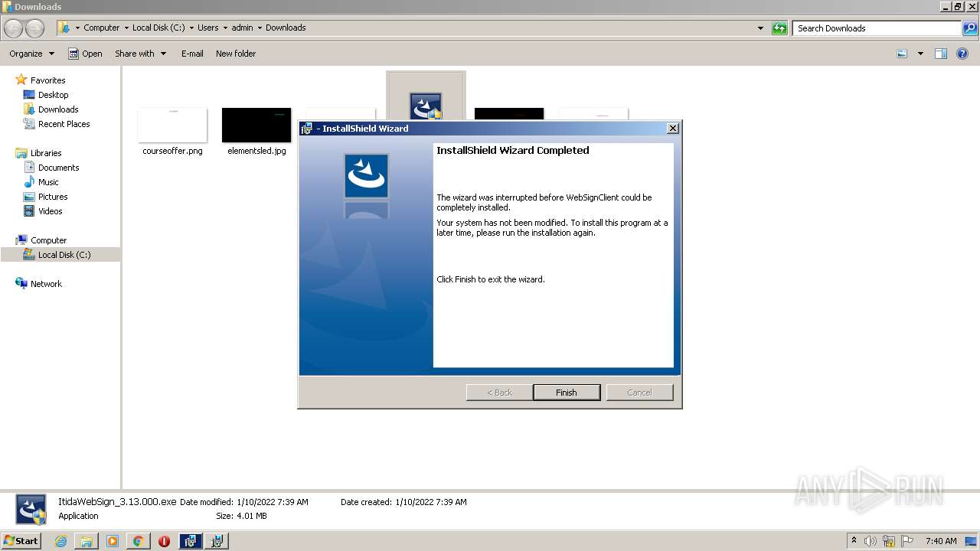Viewport: 980px width, 551px height.
Task: Open the address bar history dropdown
Action: (x=760, y=28)
